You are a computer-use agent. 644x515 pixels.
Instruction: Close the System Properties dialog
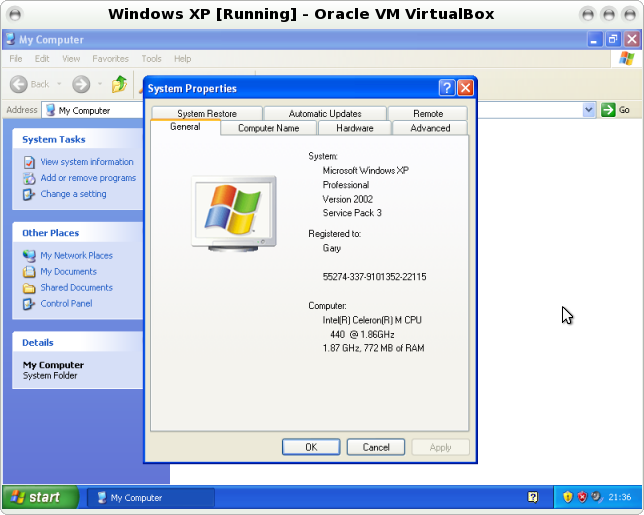click(465, 87)
